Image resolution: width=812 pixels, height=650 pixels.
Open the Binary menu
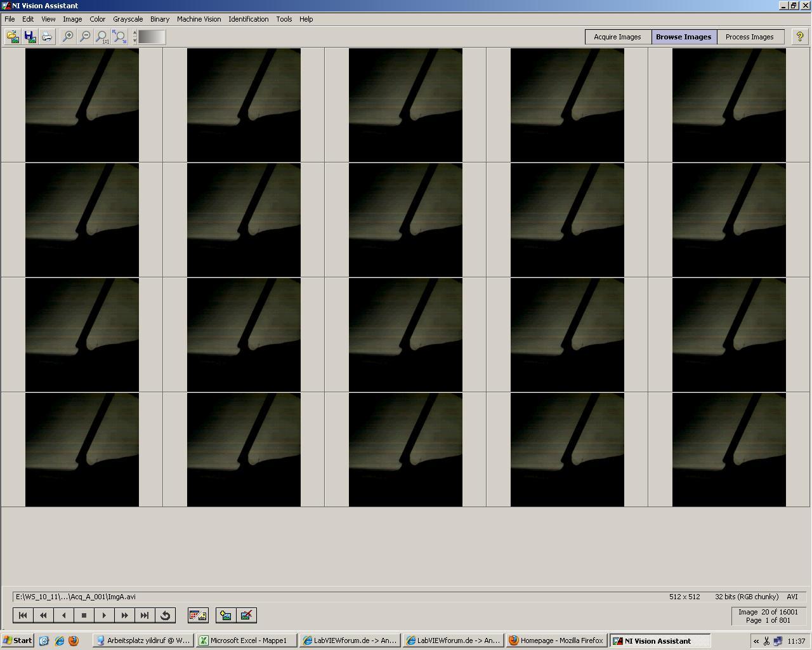click(x=160, y=19)
